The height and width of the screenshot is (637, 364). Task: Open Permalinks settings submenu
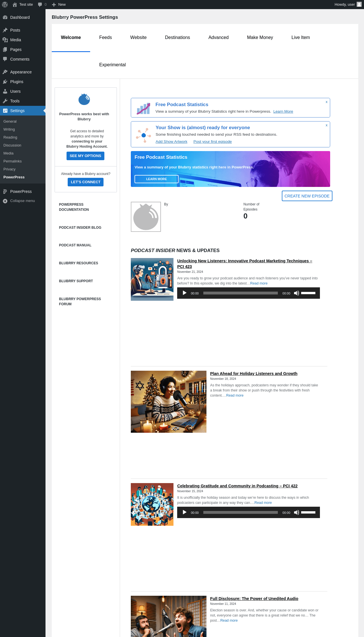pyautogui.click(x=13, y=161)
